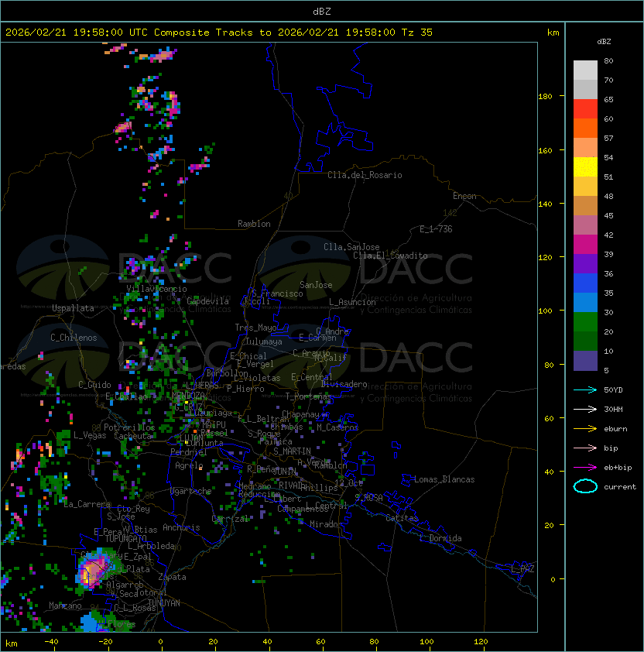Select the eb+bip legend label

(618, 468)
